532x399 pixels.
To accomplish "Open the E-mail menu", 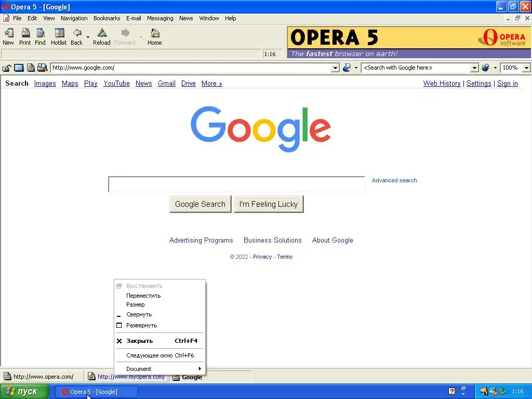I will (134, 18).
